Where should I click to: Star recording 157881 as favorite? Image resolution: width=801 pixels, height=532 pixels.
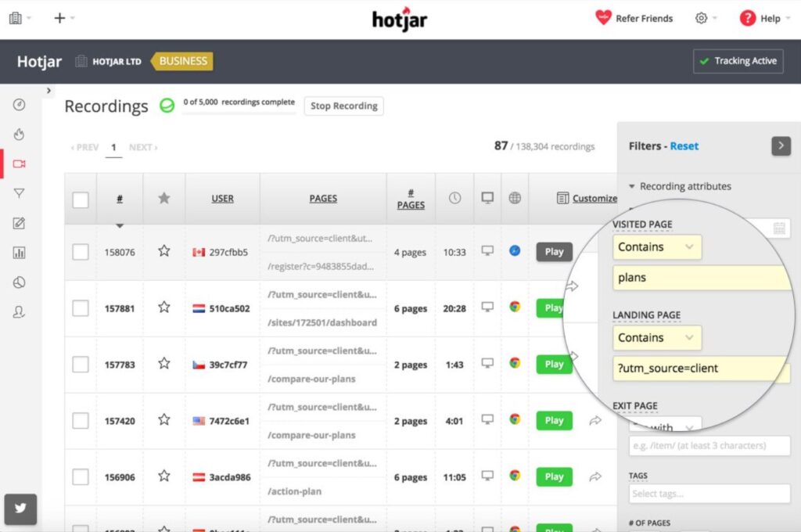(x=163, y=307)
